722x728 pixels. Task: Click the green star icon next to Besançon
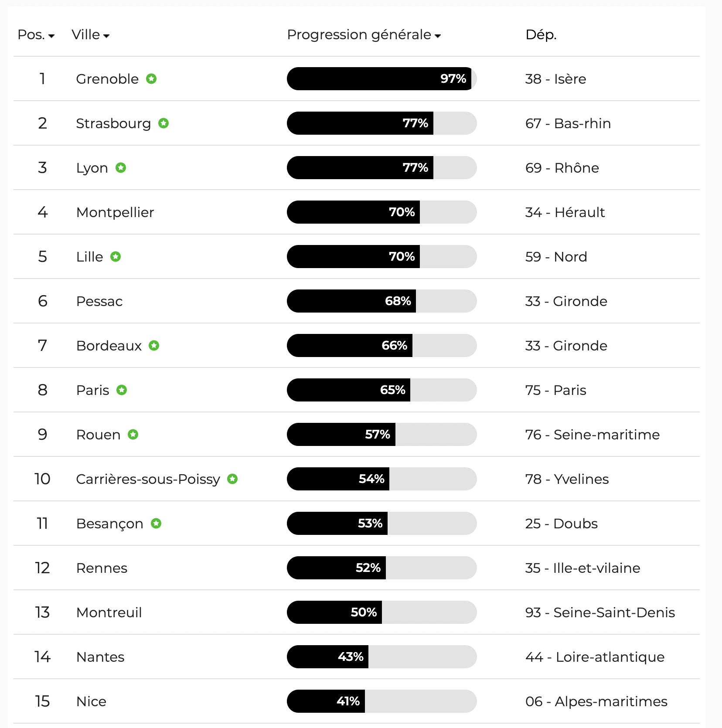point(156,524)
